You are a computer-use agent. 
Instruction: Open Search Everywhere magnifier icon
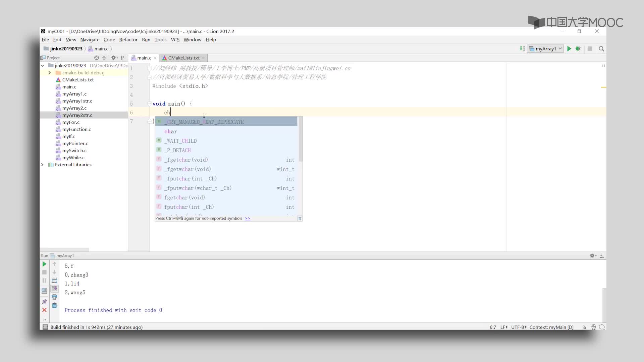pos(601,49)
